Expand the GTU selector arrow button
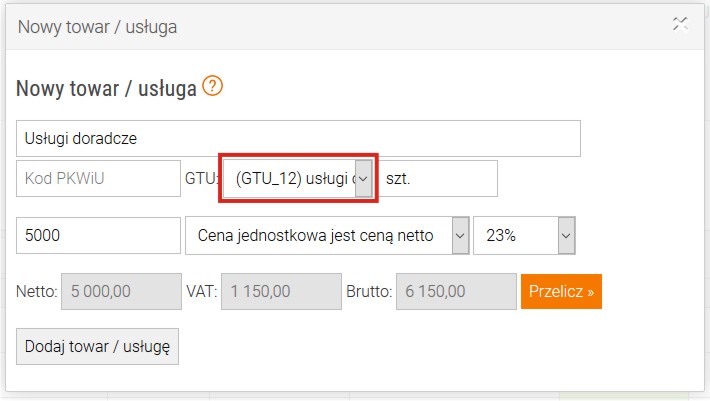Screen dimensions: 710x401 coord(363,178)
